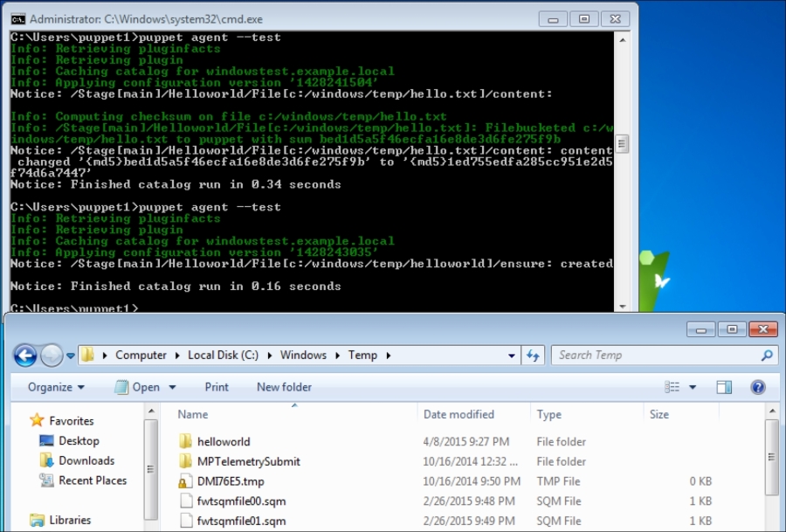Select the DMI76E5.tmp file icon
The width and height of the screenshot is (786, 532).
click(x=184, y=481)
